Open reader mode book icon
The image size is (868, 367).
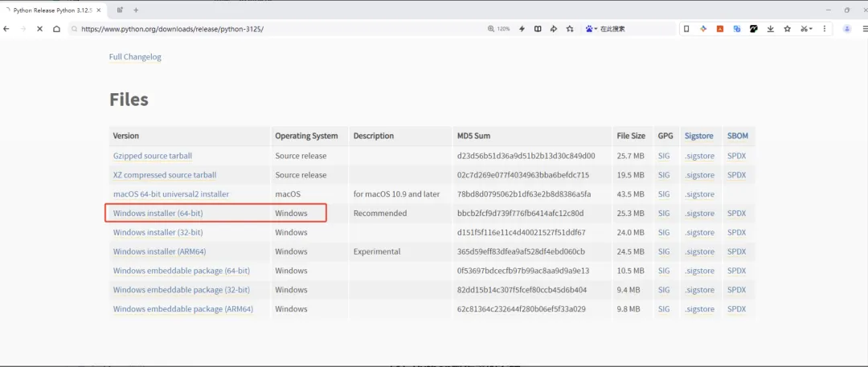(538, 29)
